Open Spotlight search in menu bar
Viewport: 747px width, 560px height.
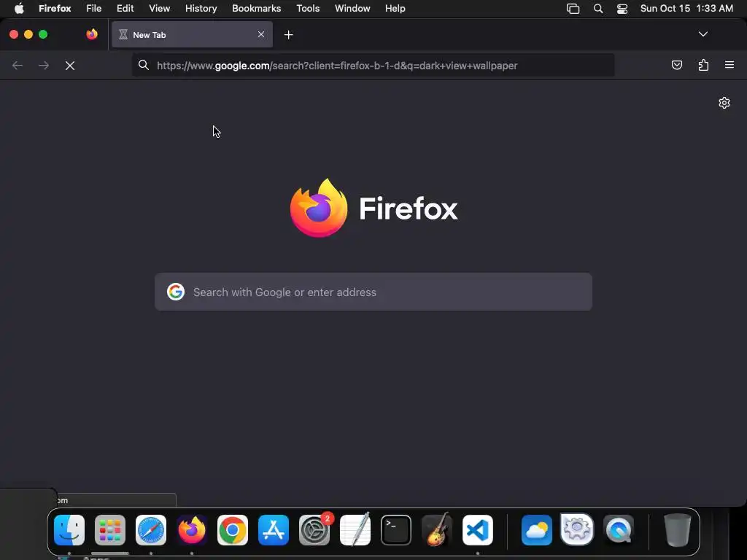coord(598,9)
